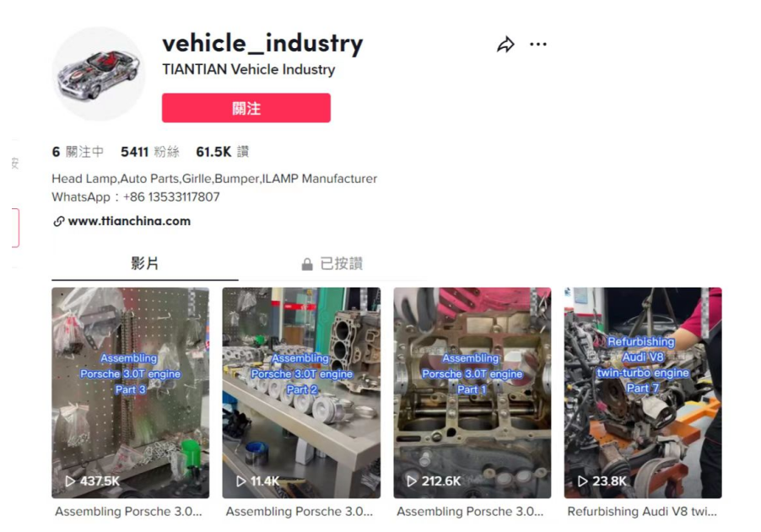This screenshot has width=761, height=532.
Task: Click the link icon beside www.ttianchina.com
Action: 59,222
